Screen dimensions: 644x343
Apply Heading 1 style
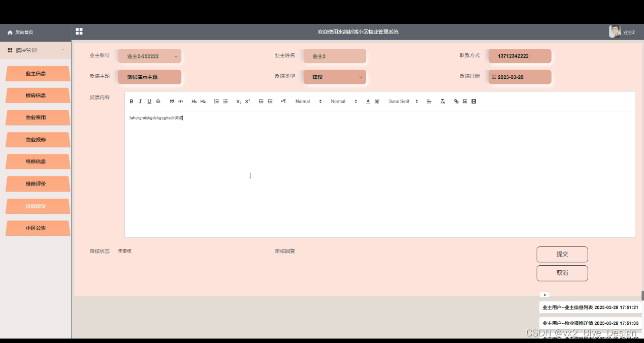[194, 102]
